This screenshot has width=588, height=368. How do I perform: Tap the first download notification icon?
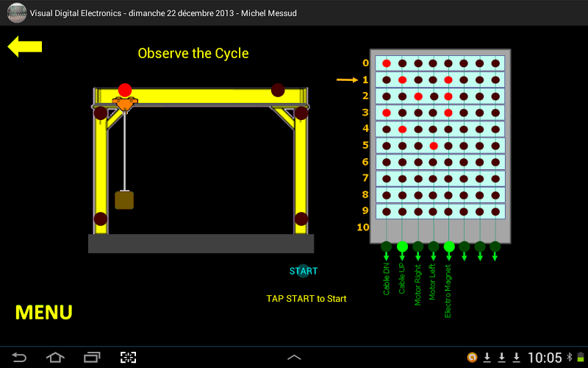pyautogui.click(x=487, y=358)
